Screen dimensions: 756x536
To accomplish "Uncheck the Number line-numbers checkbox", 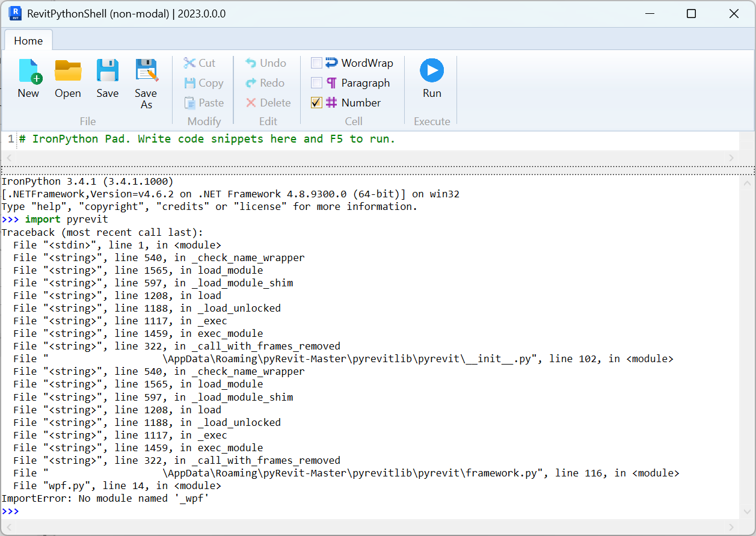I will click(x=316, y=103).
